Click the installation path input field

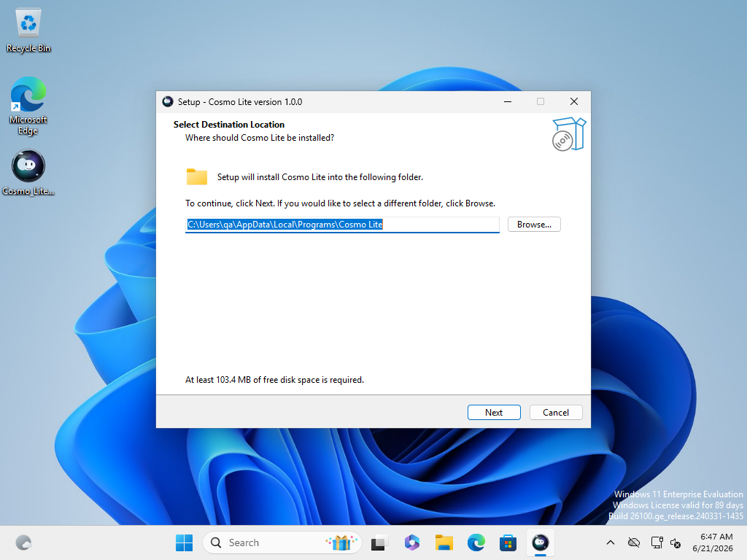[342, 225]
